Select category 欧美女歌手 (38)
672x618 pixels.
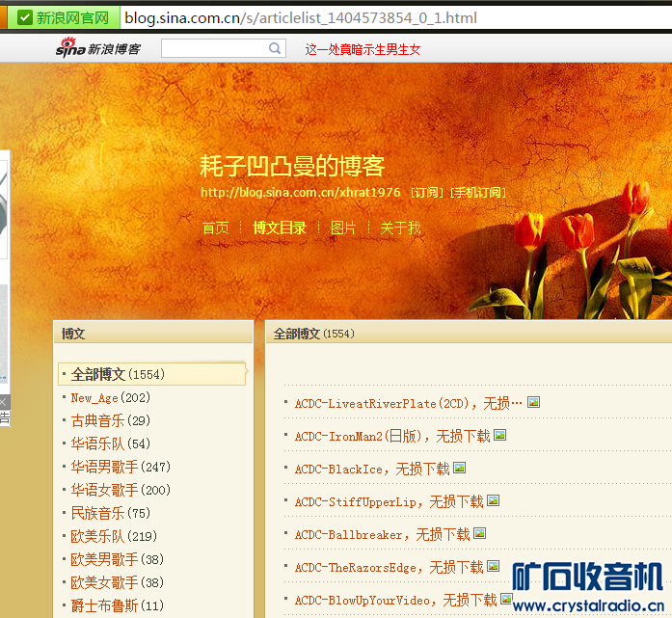(118, 582)
